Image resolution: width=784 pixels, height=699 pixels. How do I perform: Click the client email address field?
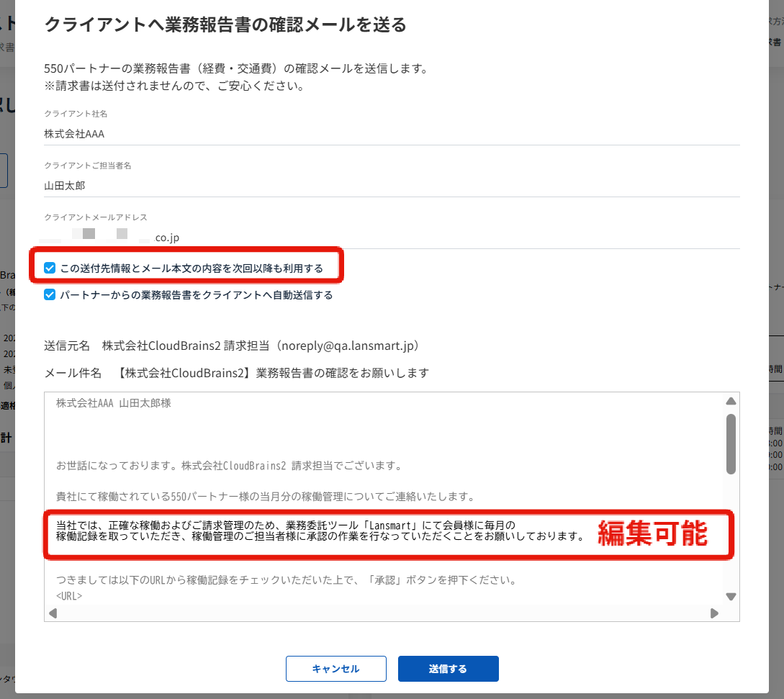click(392, 237)
